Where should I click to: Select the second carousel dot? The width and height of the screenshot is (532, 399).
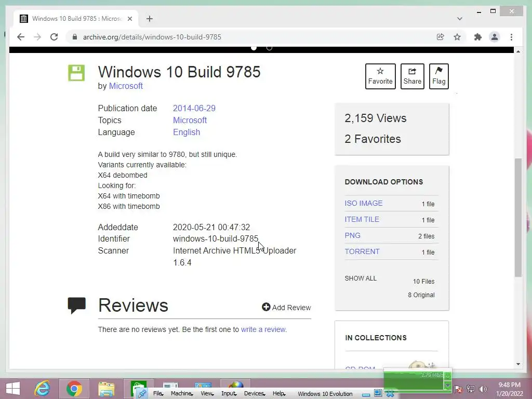[x=270, y=48]
